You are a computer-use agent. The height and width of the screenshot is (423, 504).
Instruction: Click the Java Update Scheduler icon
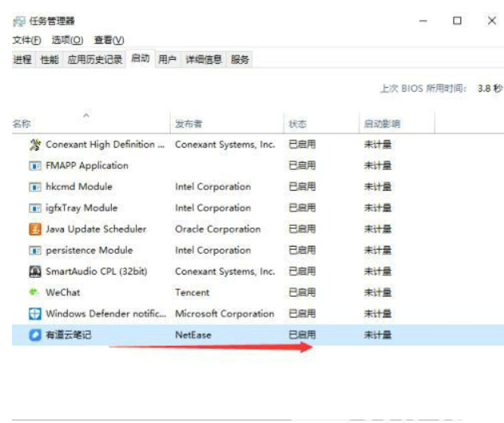point(35,229)
